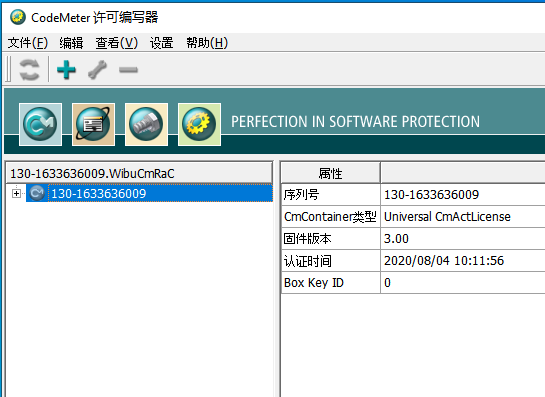Click the value 2020/08/04 10:11:56
This screenshot has height=397, width=545.
(x=444, y=261)
